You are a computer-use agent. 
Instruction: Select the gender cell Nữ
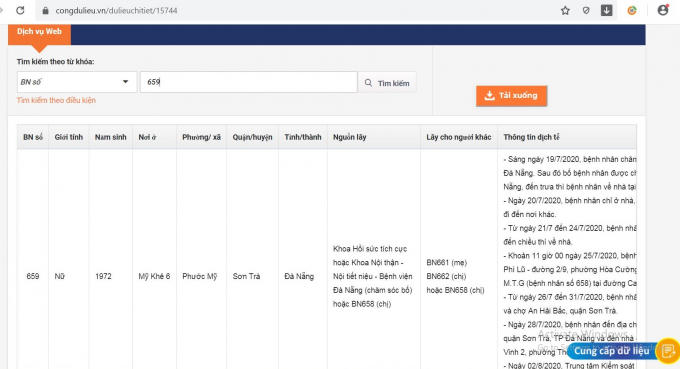(x=59, y=276)
